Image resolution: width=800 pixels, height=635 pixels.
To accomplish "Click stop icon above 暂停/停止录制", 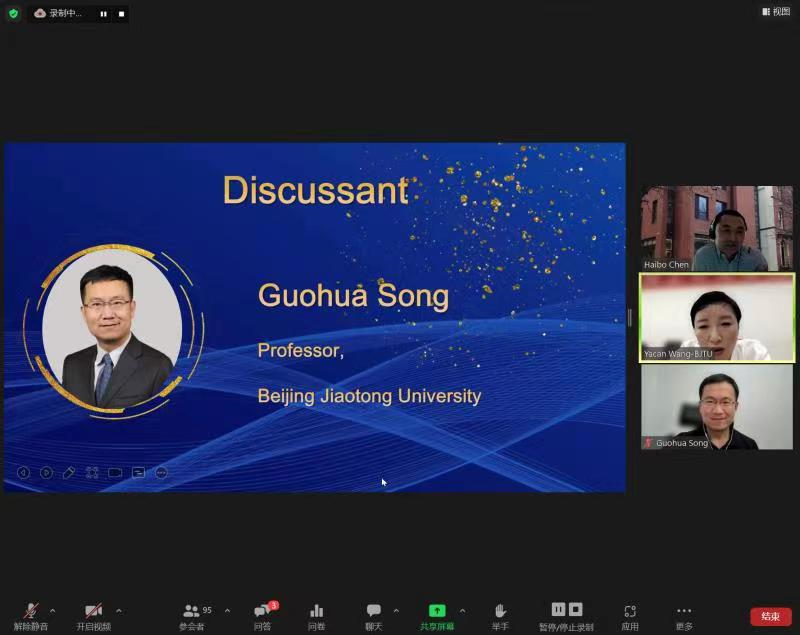I will pyautogui.click(x=576, y=609).
